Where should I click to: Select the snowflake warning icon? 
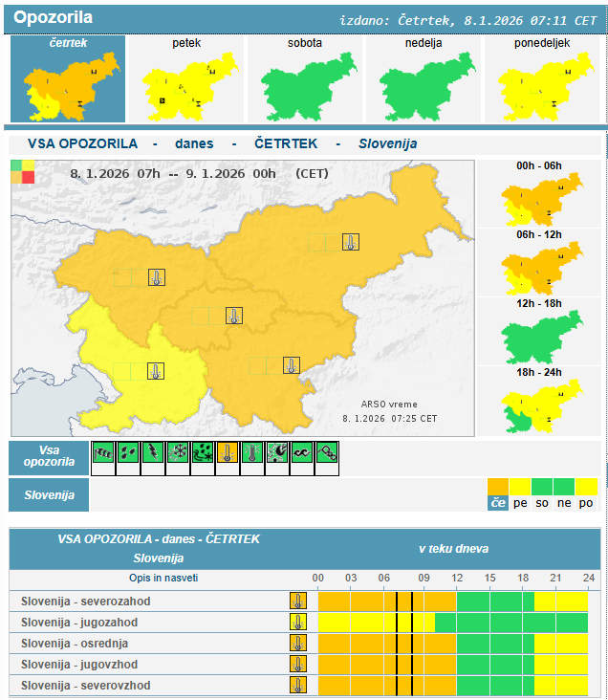click(178, 452)
